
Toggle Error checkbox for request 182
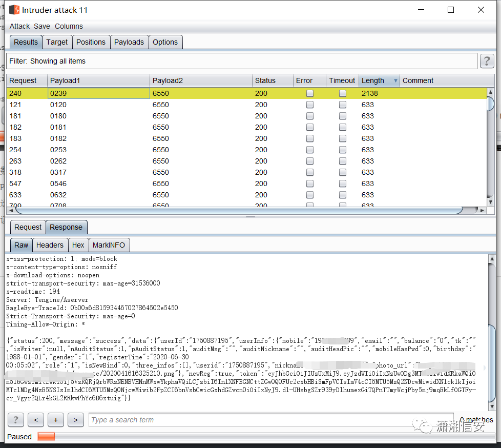[309, 127]
